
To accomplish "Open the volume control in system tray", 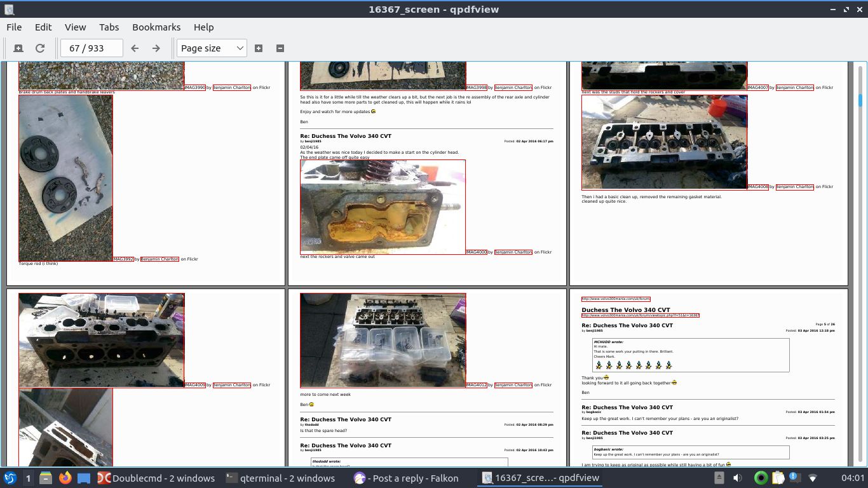I will click(737, 478).
